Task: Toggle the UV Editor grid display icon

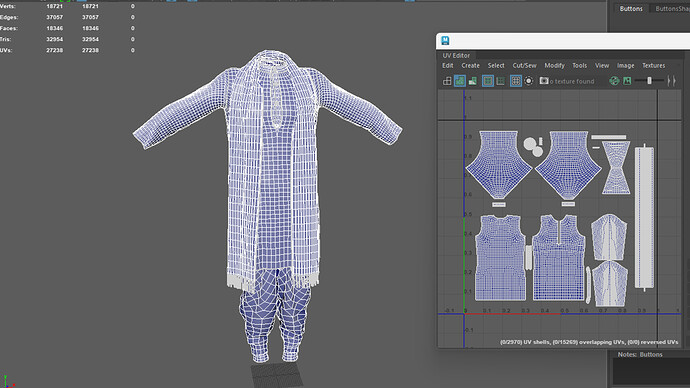Action: pyautogui.click(x=516, y=81)
